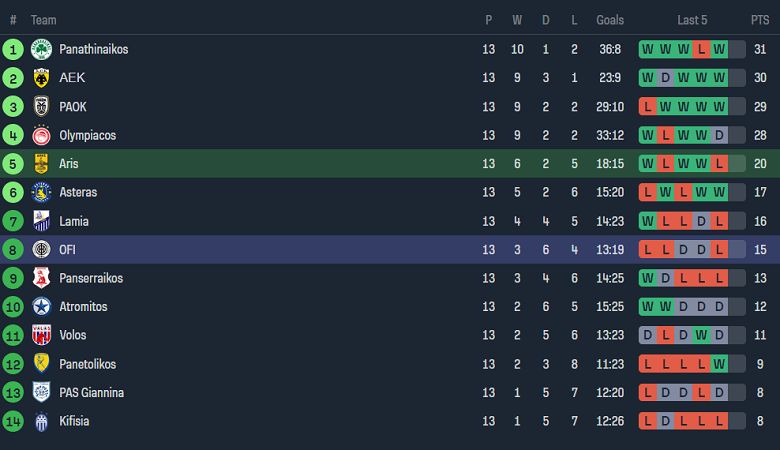Click the PAOK club crest icon
The width and height of the screenshot is (780, 450).
(41, 106)
